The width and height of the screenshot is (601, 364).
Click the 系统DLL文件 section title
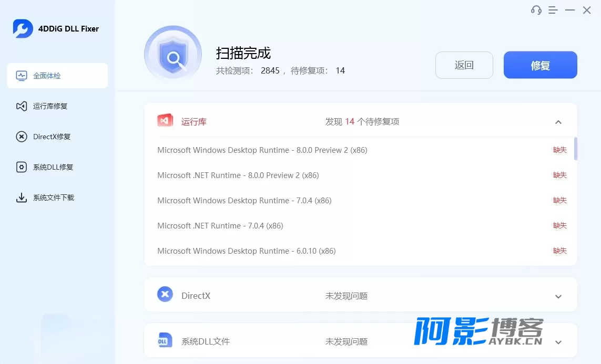point(206,341)
